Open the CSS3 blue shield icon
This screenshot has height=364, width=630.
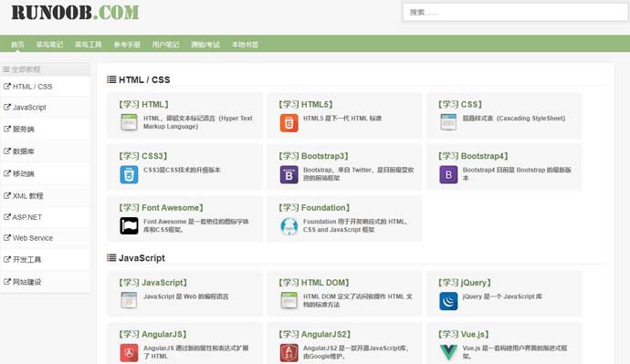(129, 174)
